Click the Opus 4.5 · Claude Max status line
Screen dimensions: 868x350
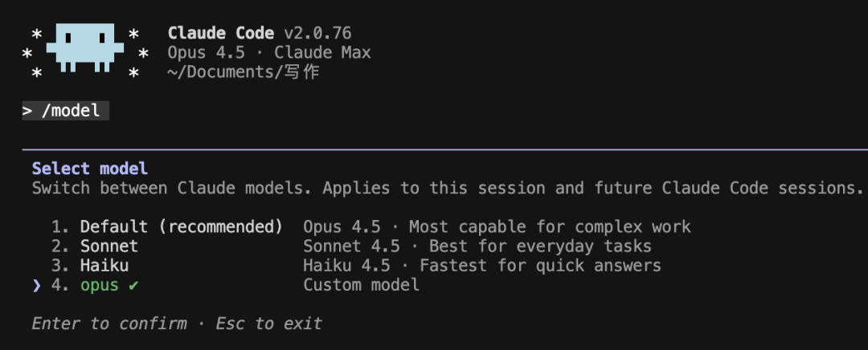point(269,53)
